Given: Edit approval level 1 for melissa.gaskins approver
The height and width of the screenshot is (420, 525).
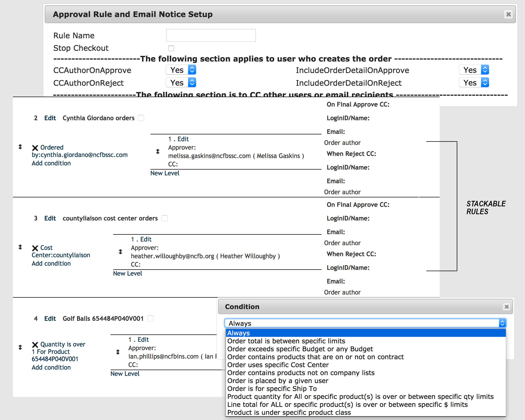Looking at the screenshot, I should pyautogui.click(x=183, y=139).
